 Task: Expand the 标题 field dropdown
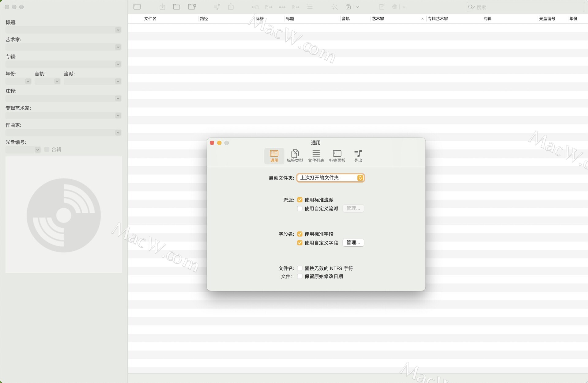118,30
